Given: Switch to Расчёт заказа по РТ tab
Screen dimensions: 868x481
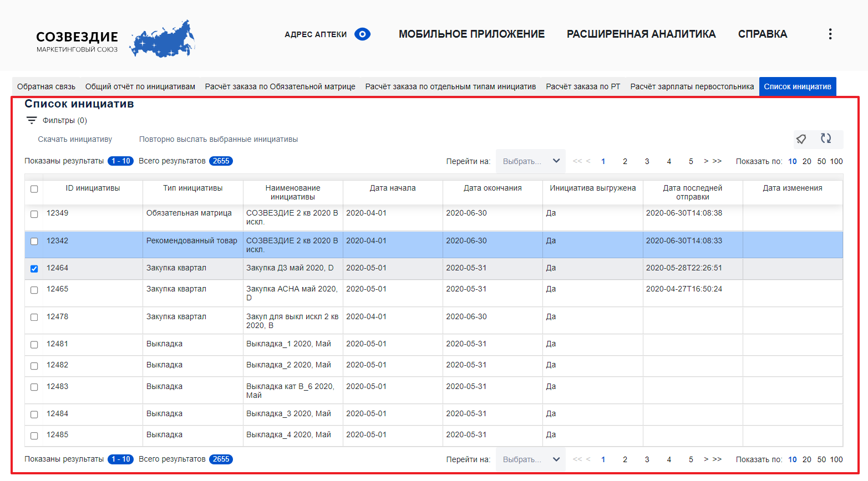Looking at the screenshot, I should 583,86.
